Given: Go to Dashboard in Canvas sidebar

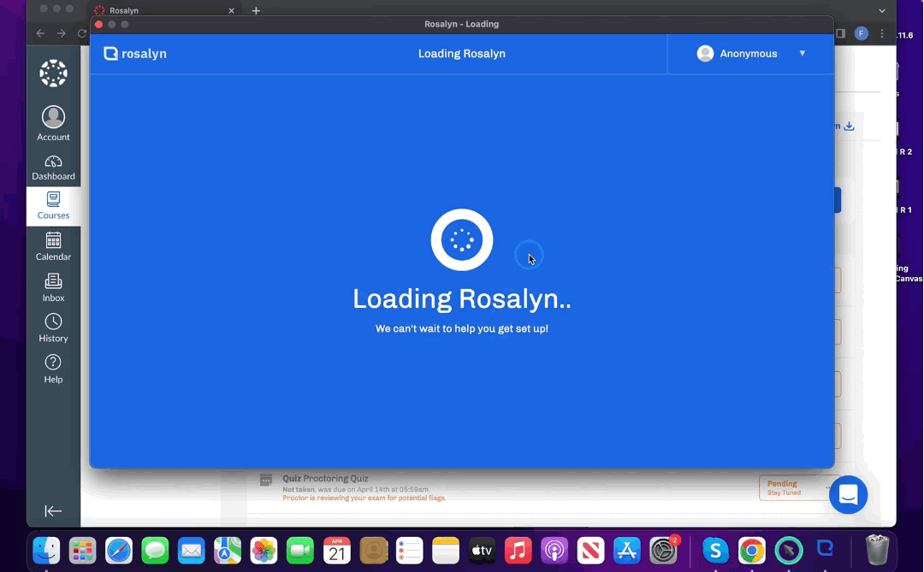Looking at the screenshot, I should pos(53,168).
